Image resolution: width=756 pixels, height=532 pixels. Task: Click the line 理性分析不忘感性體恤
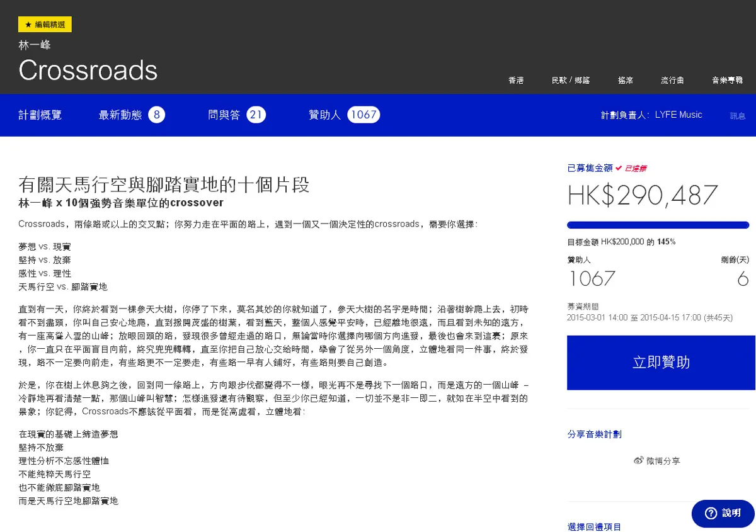point(64,461)
